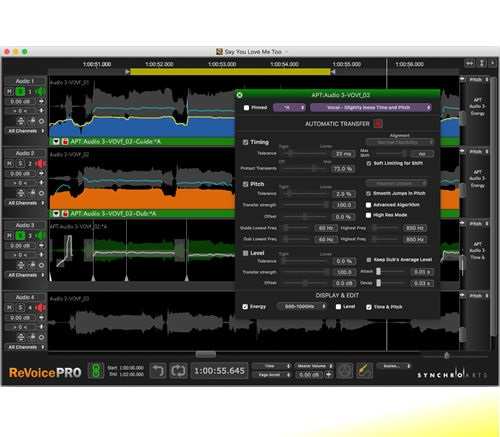Viewport: 500px width, 437px height.
Task: Toggle the Timing checkbox
Action: (245, 142)
